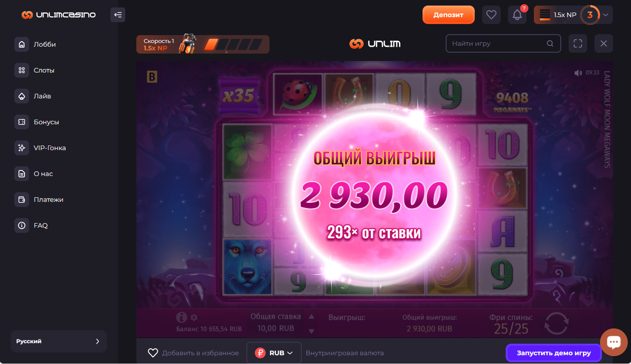Mute the game sound speaker icon

[578, 73]
